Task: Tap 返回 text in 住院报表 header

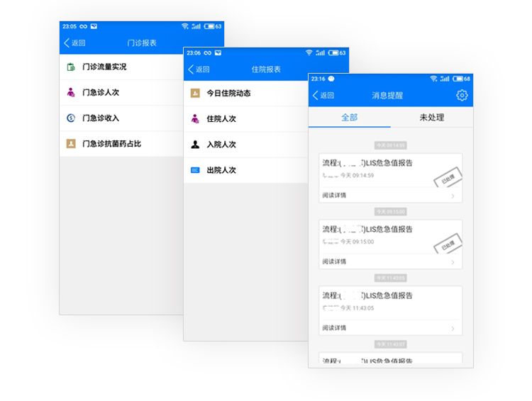Action: click(x=203, y=69)
